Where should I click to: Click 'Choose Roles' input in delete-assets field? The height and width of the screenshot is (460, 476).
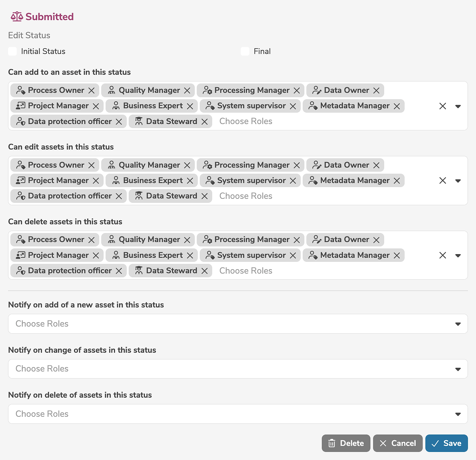pos(246,271)
